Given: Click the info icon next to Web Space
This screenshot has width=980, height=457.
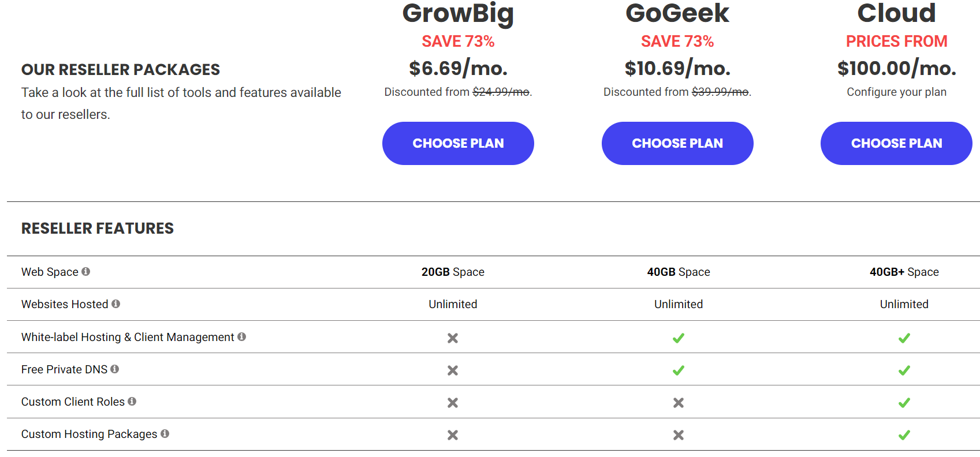Looking at the screenshot, I should [x=85, y=271].
